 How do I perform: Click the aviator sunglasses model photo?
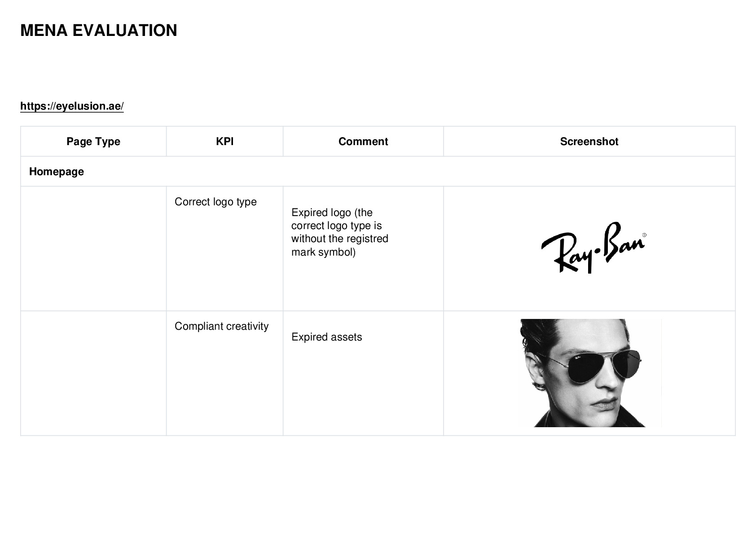[x=590, y=373]
